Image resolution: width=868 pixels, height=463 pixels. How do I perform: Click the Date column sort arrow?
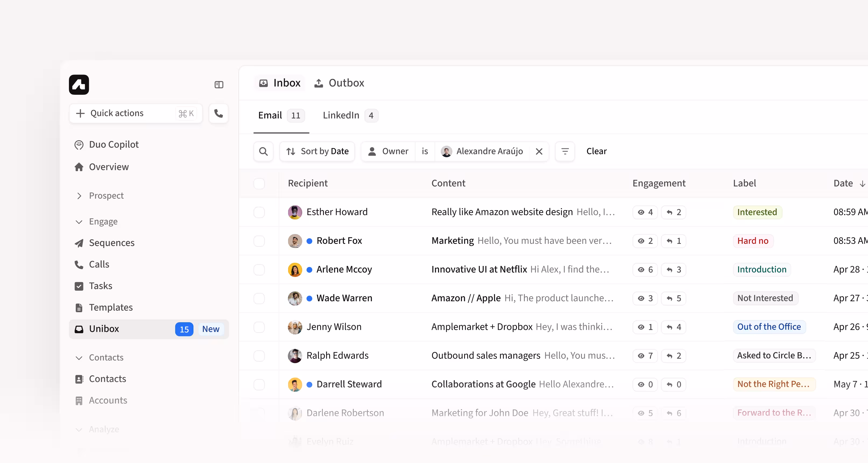(862, 183)
